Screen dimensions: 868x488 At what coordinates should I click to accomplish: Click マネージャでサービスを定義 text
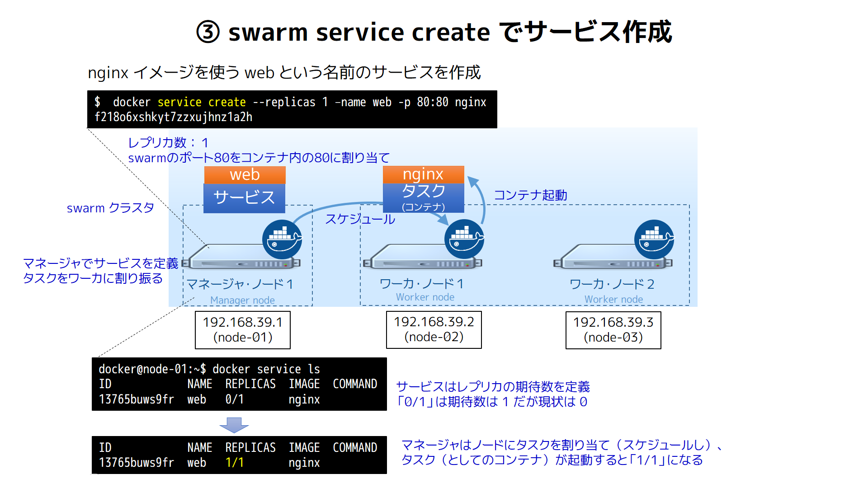[x=100, y=263]
